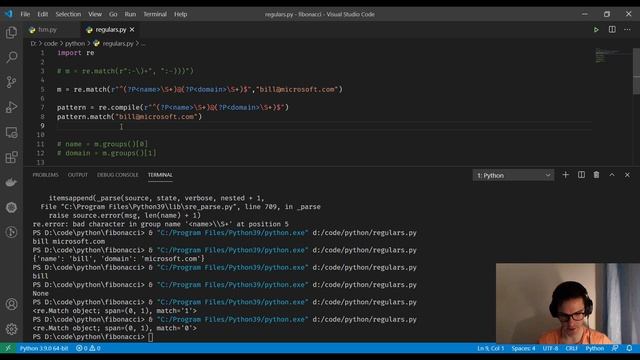Open editor More Actions ellipsis menu
Screen dimensions: 640x360
627,29
